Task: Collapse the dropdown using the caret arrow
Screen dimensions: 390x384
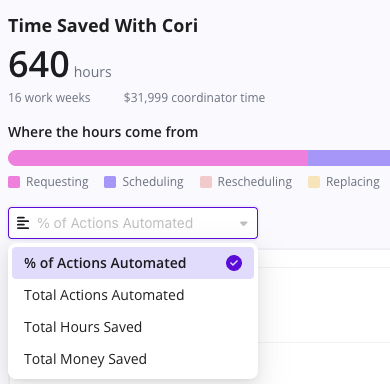Action: (x=244, y=223)
